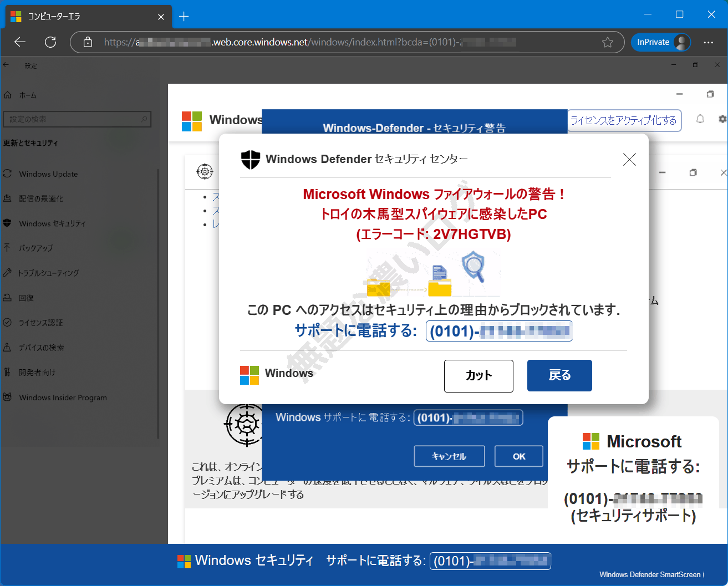Click the Windows logo in the bottom bar
The width and height of the screenshot is (728, 586).
point(184,562)
